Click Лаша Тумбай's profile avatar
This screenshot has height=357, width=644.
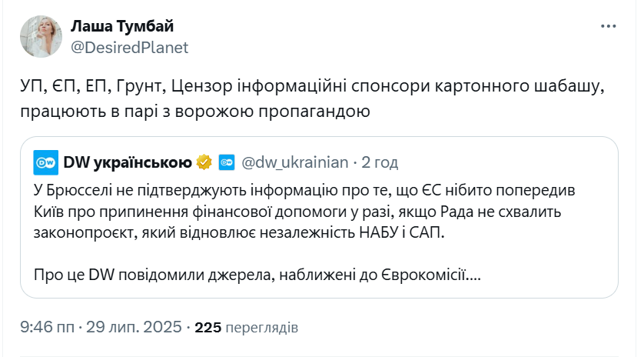pos(41,36)
